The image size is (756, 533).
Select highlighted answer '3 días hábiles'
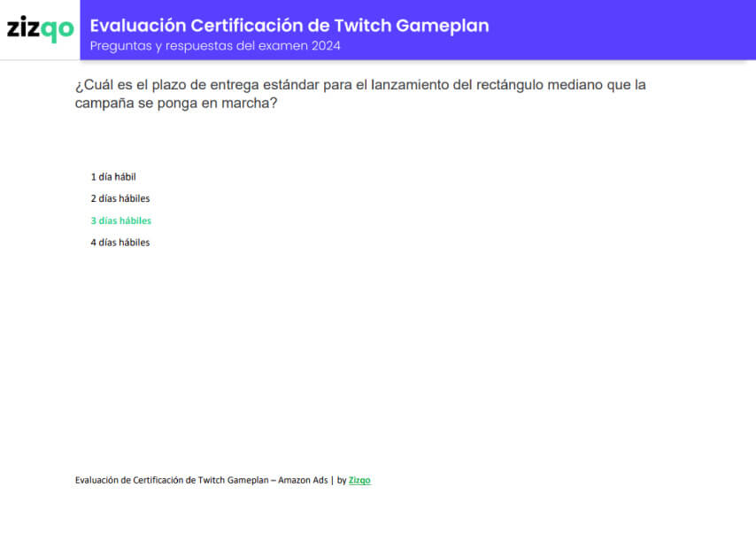tap(121, 220)
